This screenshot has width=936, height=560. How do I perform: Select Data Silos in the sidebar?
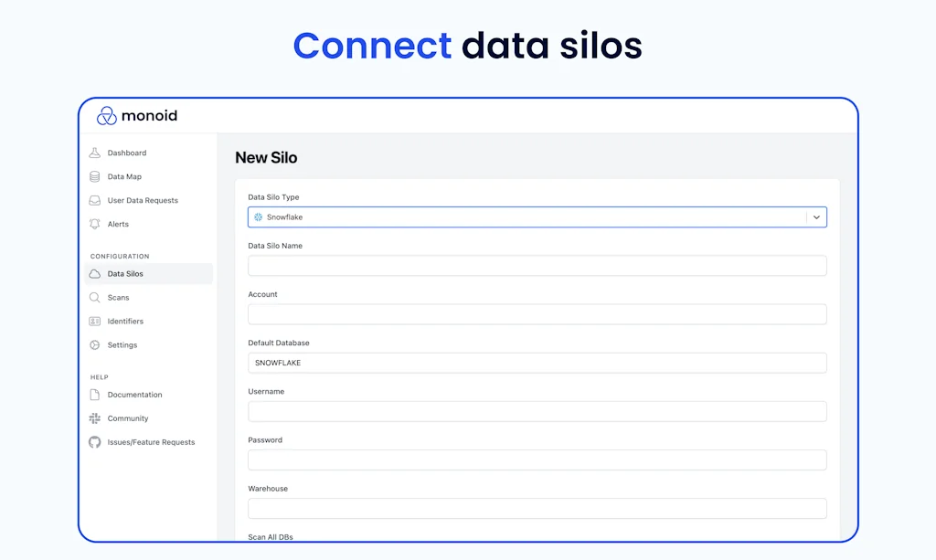tap(125, 274)
